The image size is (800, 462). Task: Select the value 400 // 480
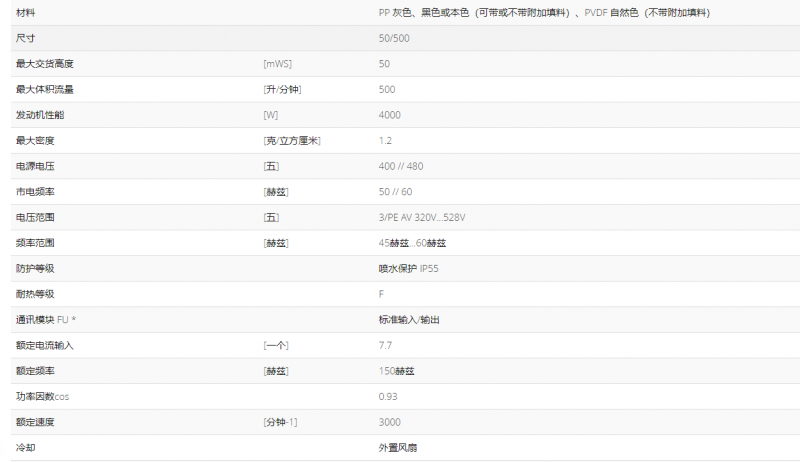pos(401,166)
